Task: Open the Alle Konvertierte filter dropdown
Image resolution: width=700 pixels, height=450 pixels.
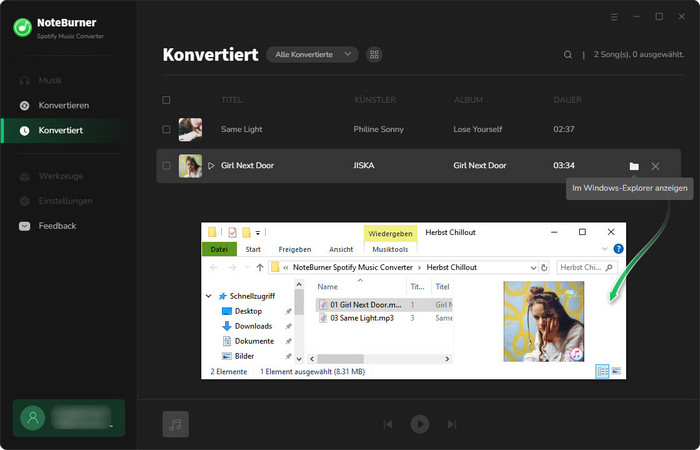Action: click(x=312, y=54)
